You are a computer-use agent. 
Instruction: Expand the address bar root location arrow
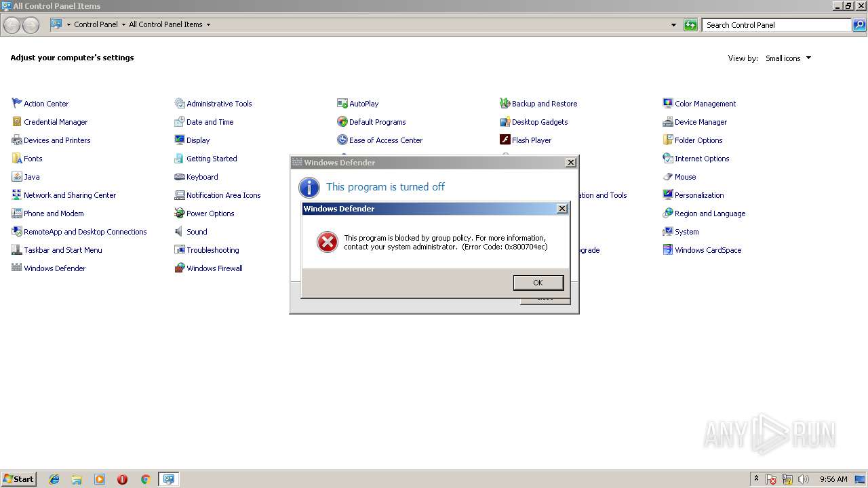[x=68, y=24]
